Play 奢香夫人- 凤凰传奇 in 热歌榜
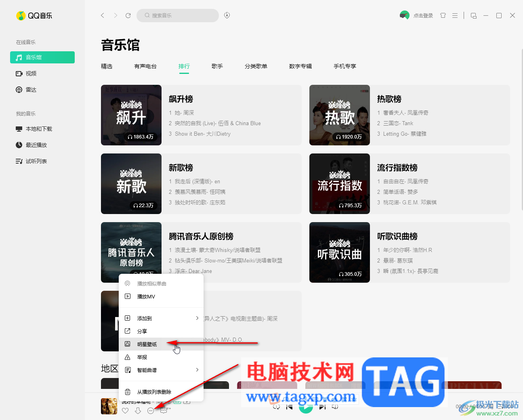The height and width of the screenshot is (420, 523). (406, 113)
